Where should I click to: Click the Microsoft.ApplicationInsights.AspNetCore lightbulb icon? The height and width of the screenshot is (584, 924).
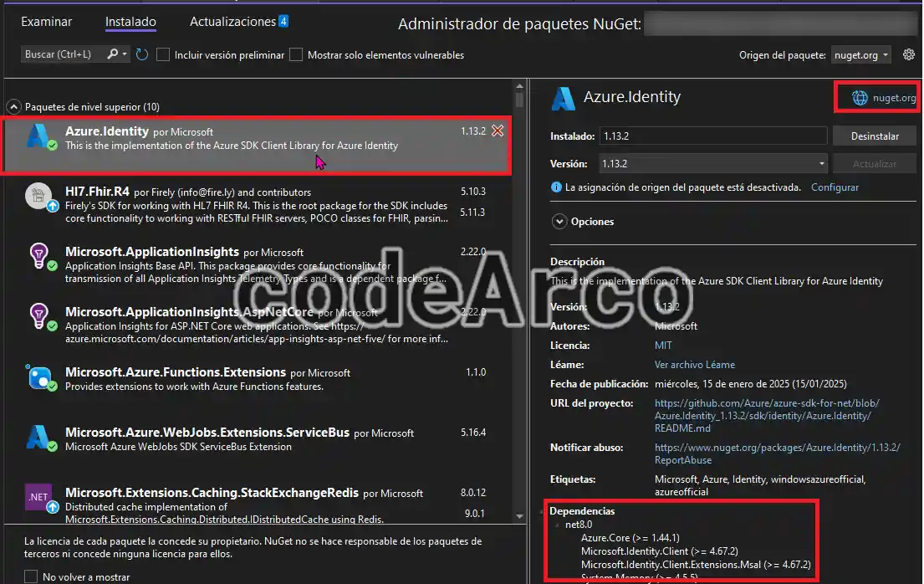point(41,317)
